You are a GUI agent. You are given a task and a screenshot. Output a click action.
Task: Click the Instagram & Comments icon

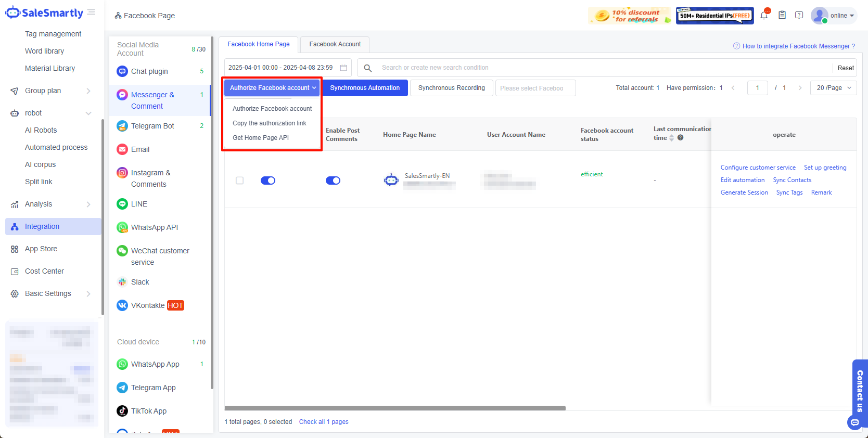pyautogui.click(x=122, y=173)
